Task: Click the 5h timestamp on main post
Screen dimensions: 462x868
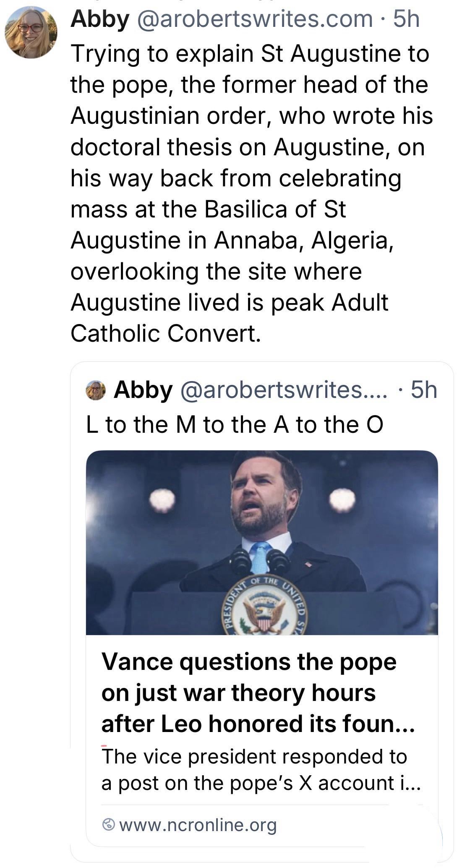Action: point(406,19)
